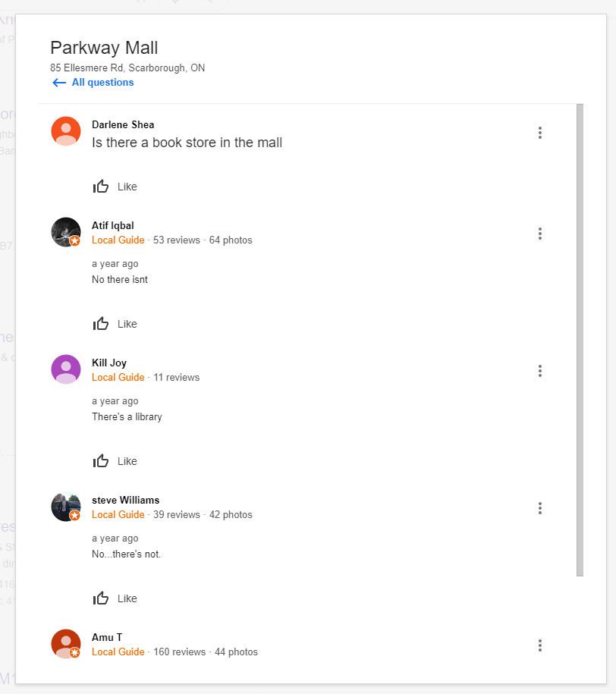Go back to All questions
The width and height of the screenshot is (616, 694).
click(102, 83)
